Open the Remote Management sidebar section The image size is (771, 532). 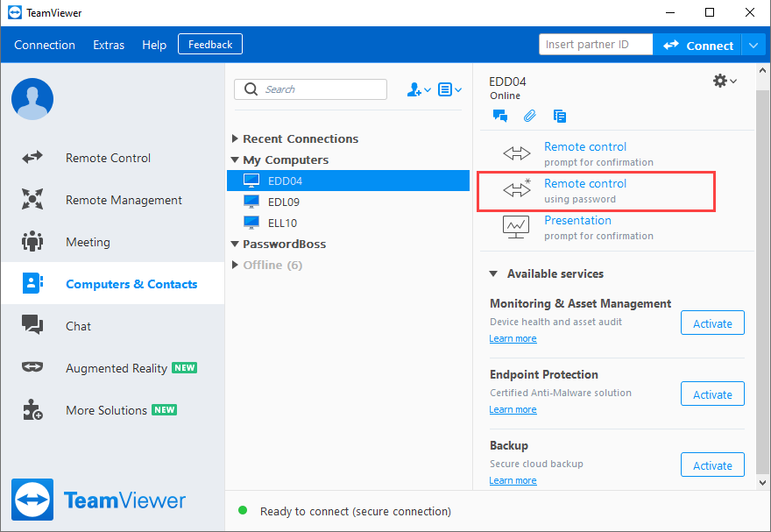[x=113, y=200]
